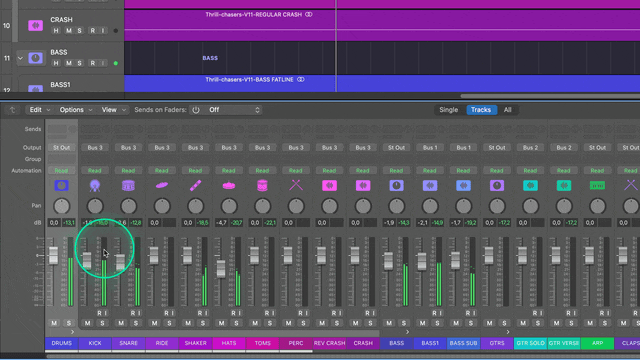The width and height of the screenshot is (640, 360).
Task: Click the Read automation button on DRUMS
Action: (61, 171)
